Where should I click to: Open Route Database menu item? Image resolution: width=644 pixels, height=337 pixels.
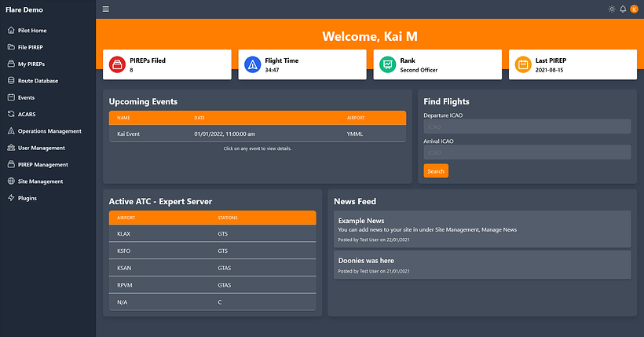coord(38,81)
